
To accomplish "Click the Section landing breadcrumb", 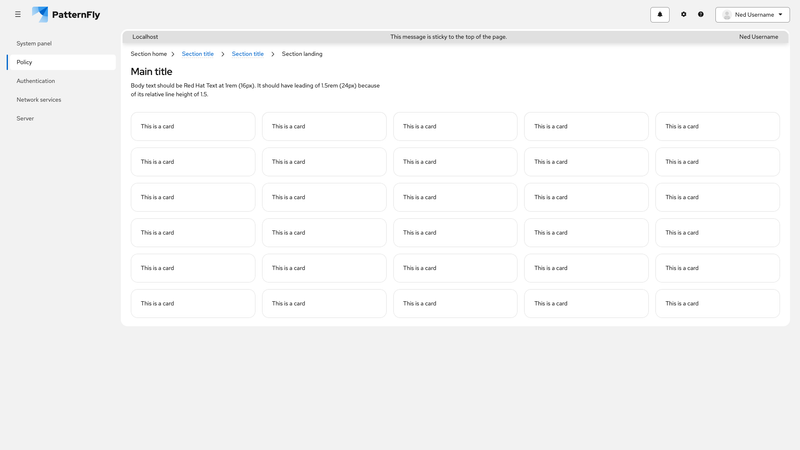I will tap(302, 54).
